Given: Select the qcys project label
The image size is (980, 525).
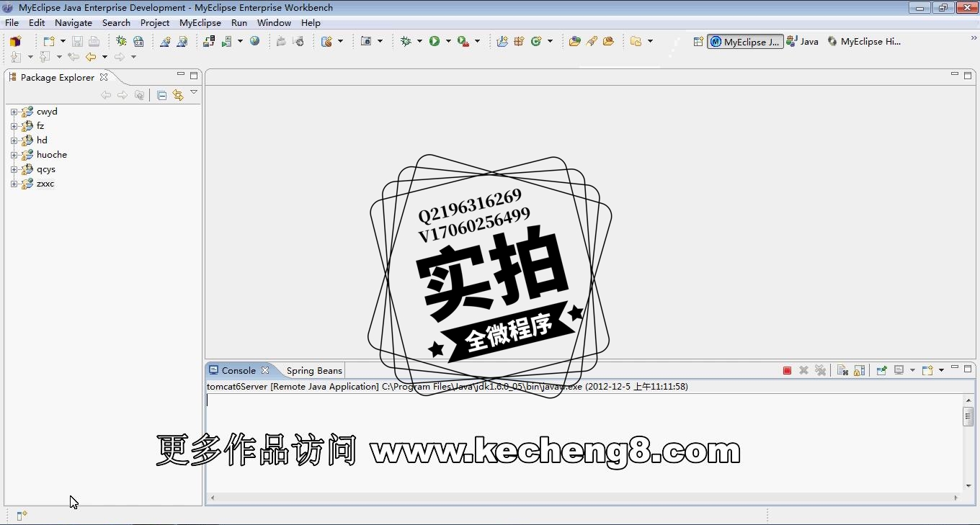Looking at the screenshot, I should tap(46, 169).
